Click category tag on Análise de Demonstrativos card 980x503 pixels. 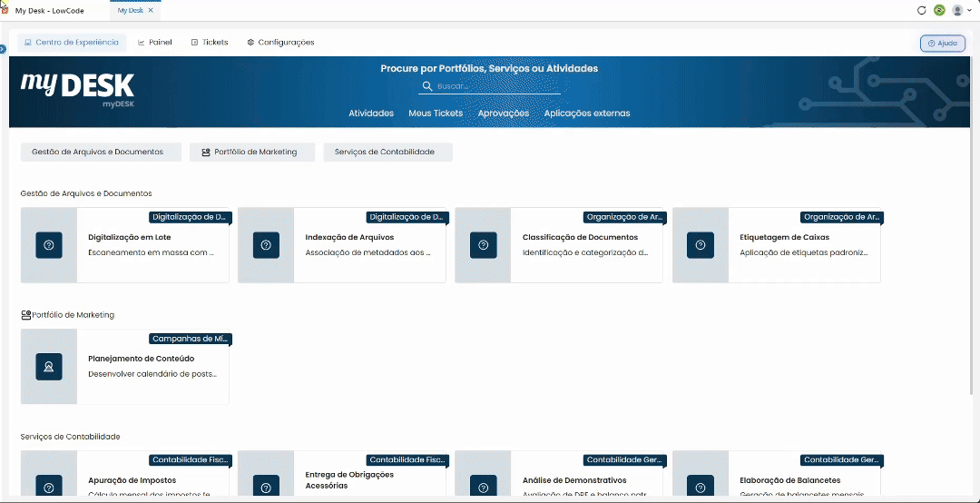click(x=624, y=459)
